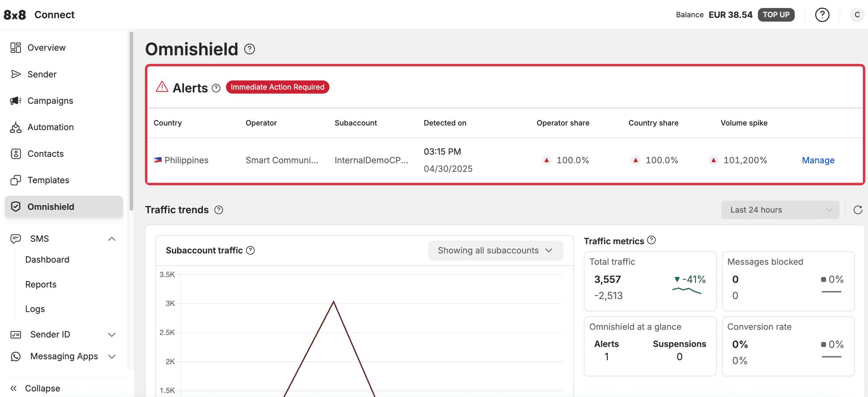Click the TOP UP button
The height and width of the screenshot is (397, 868).
pyautogui.click(x=776, y=14)
